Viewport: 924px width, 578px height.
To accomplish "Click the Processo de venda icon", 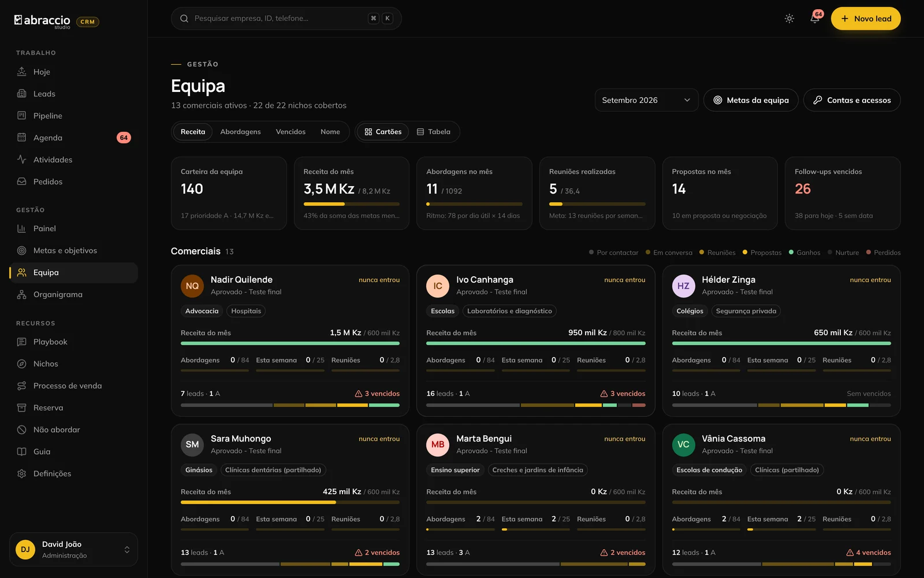I will click(x=21, y=386).
